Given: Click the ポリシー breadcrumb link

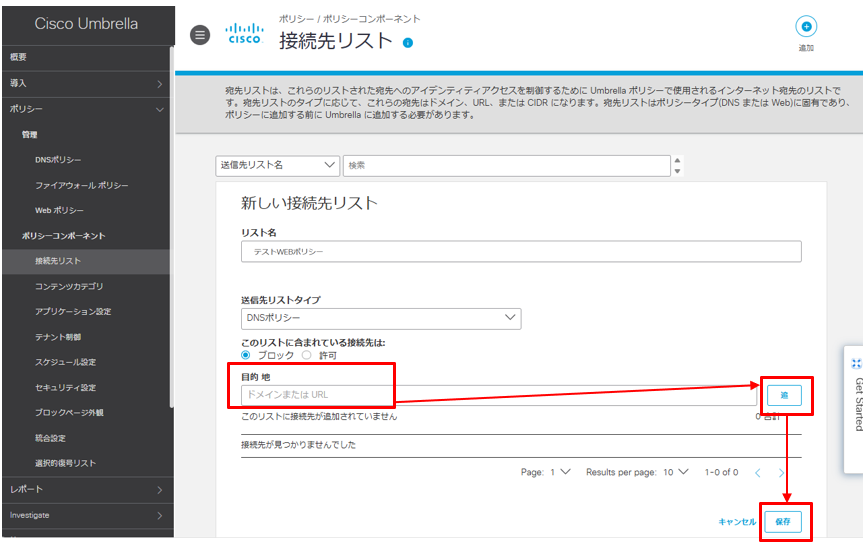Looking at the screenshot, I should pos(296,19).
